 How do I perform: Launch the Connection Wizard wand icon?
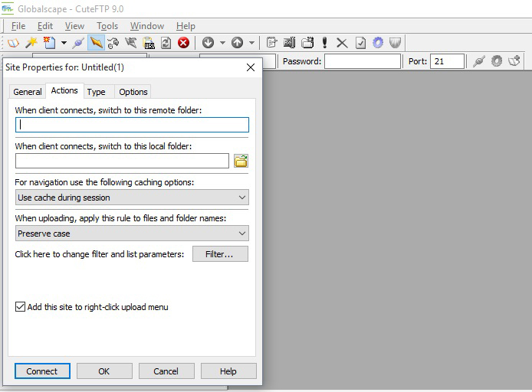coord(31,43)
